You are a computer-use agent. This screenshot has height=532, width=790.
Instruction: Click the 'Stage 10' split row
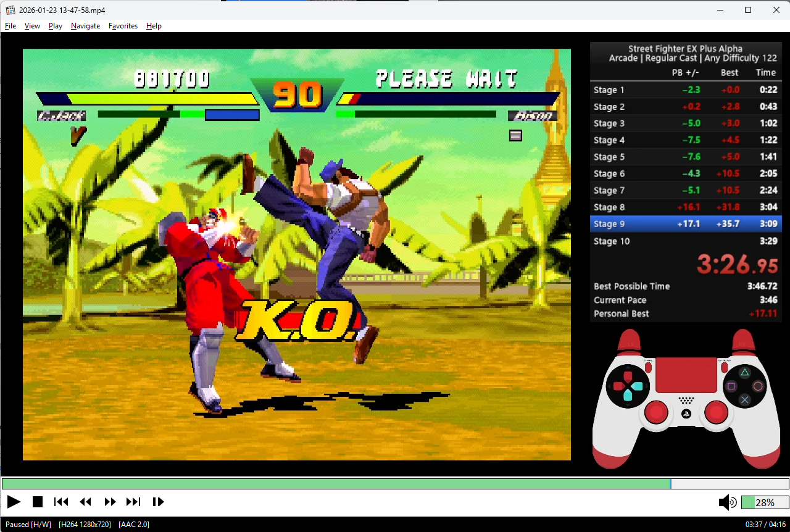point(686,241)
